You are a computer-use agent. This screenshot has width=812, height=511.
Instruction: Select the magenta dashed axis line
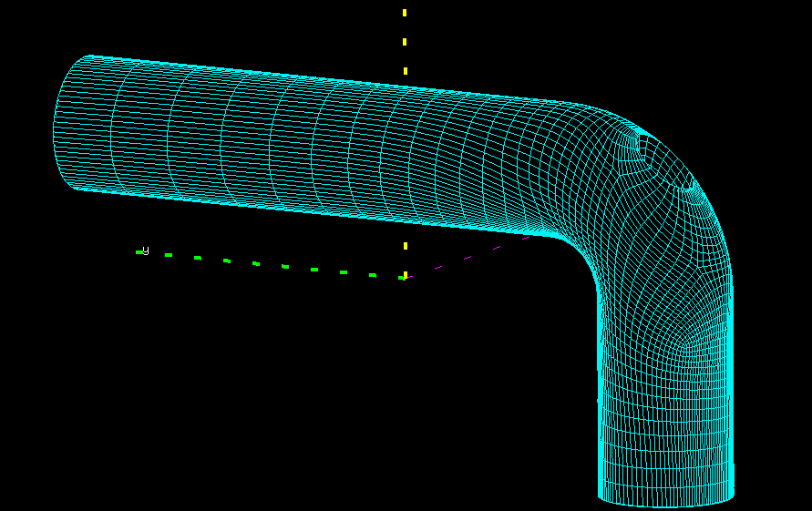[469, 255]
